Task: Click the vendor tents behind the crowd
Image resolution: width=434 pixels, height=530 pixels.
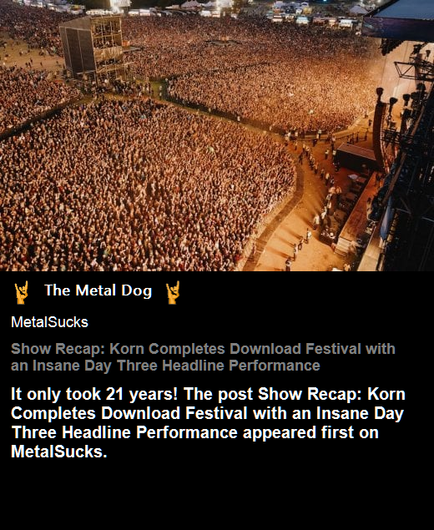Action: point(237,12)
